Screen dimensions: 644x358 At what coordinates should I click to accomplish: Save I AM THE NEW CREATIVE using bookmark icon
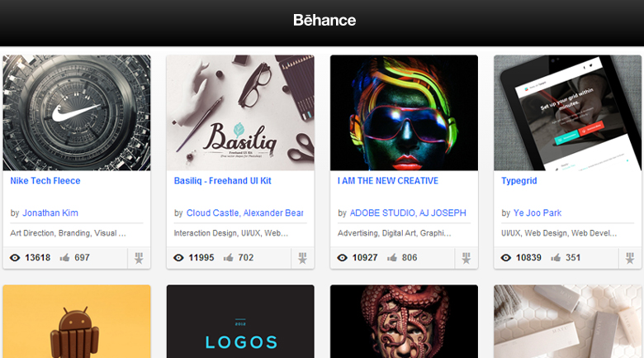466,258
